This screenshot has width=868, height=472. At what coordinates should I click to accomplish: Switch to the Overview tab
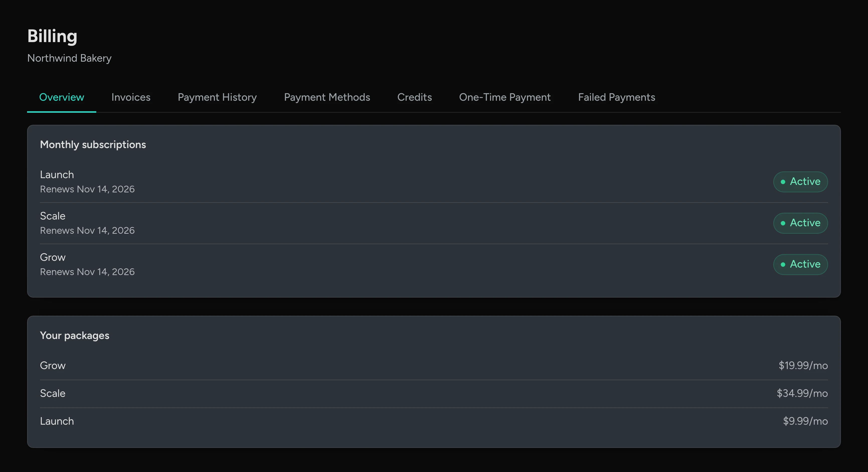coord(61,97)
